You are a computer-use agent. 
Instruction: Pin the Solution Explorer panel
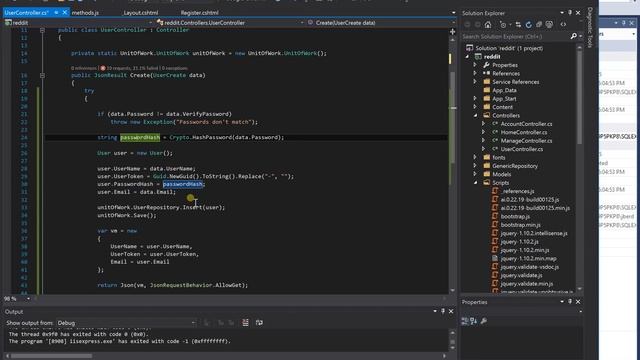click(x=570, y=13)
